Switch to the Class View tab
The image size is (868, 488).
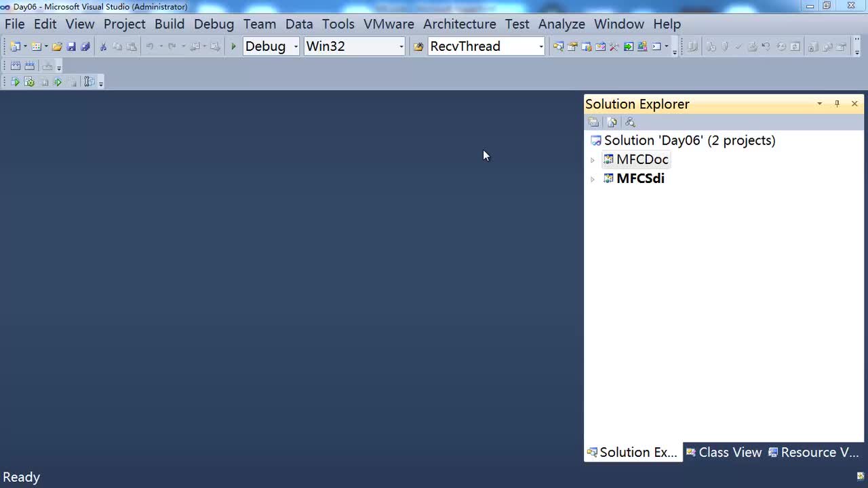click(724, 452)
